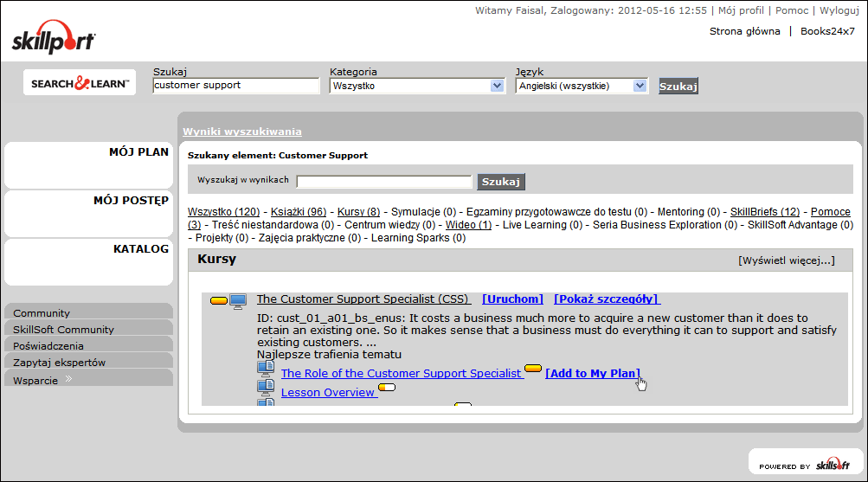Click the Skillport logo
868x482 pixels.
click(54, 39)
